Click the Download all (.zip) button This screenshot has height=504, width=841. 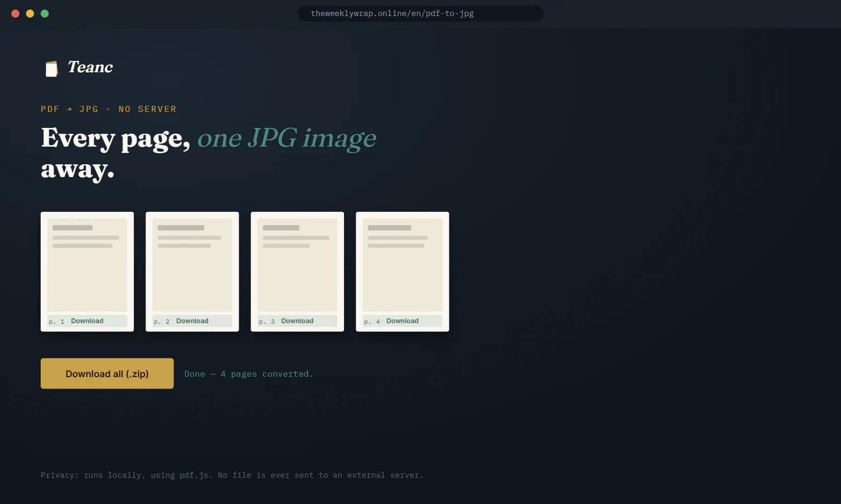click(x=107, y=373)
